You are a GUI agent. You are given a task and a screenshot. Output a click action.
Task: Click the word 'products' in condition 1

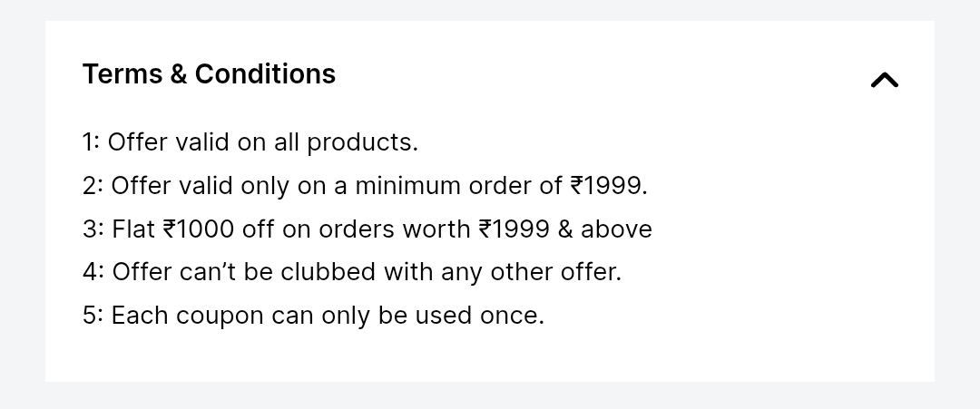(361, 142)
